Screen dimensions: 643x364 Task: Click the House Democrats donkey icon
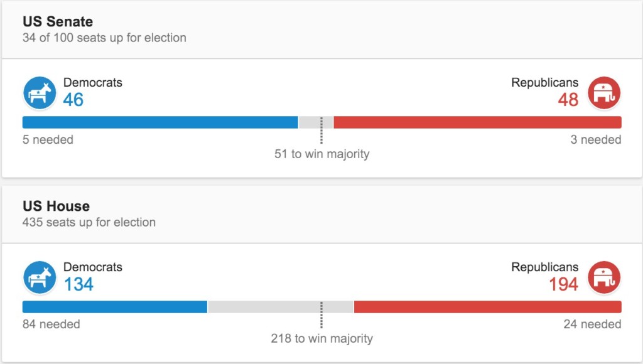tap(40, 277)
